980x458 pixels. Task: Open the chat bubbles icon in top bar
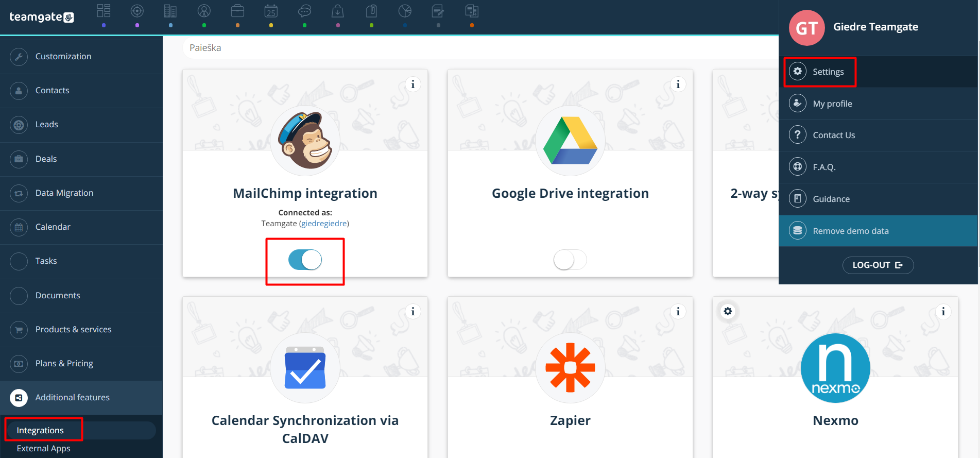[304, 11]
